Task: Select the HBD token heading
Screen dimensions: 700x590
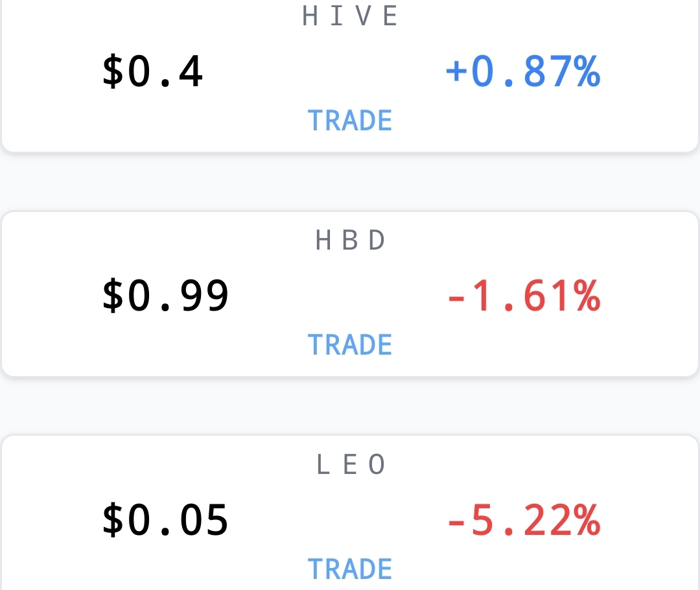Action: point(350,241)
